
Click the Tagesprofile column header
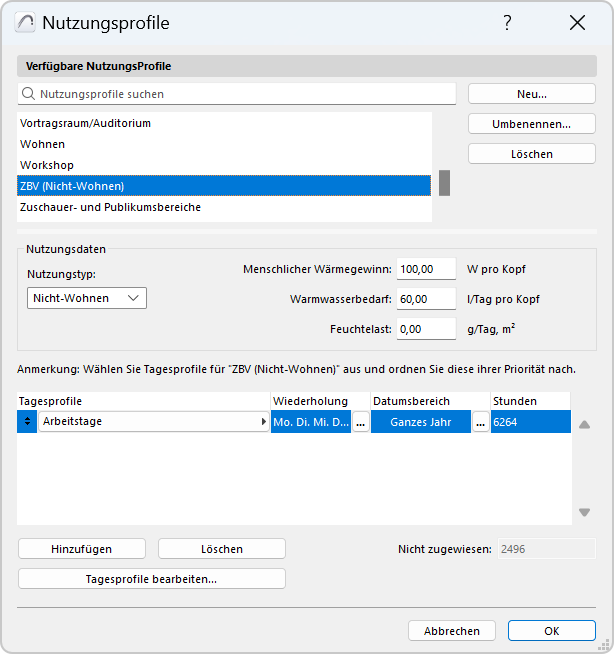click(143, 401)
